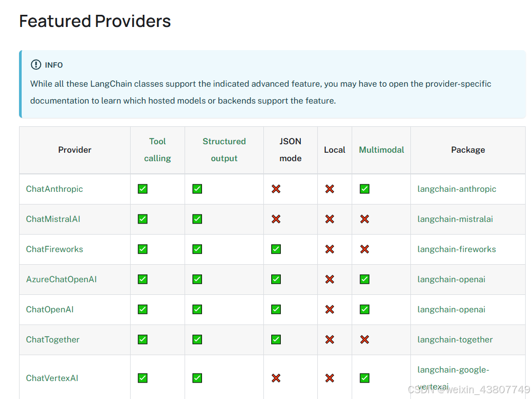The width and height of the screenshot is (532, 399).
Task: Open langchain-openai link in AzureChatOpenAI row
Action: pyautogui.click(x=451, y=280)
